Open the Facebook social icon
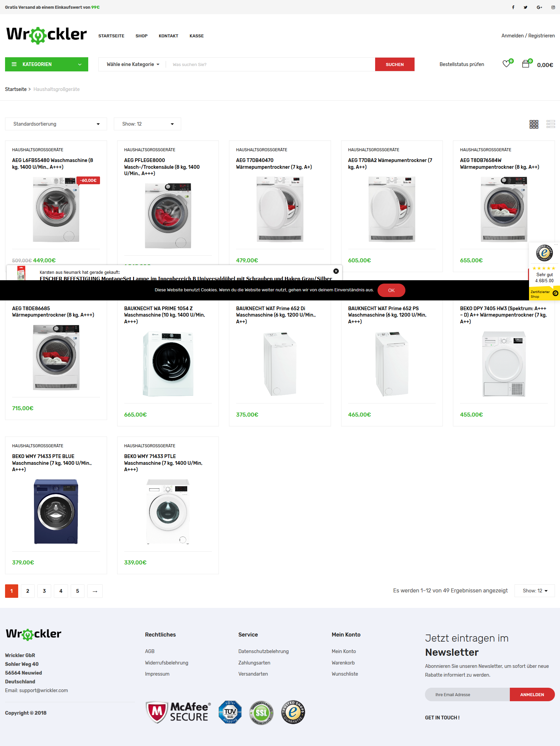The image size is (560, 746). click(513, 7)
